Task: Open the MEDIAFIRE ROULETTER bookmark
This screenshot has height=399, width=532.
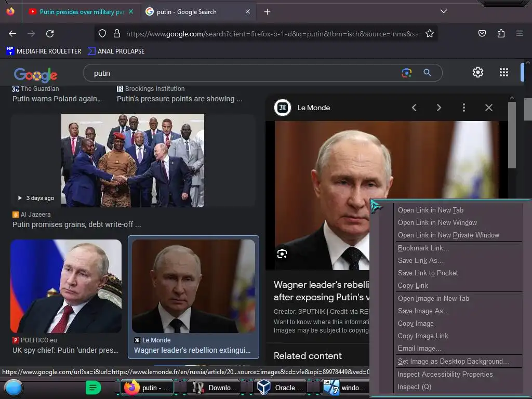Action: pos(44,51)
